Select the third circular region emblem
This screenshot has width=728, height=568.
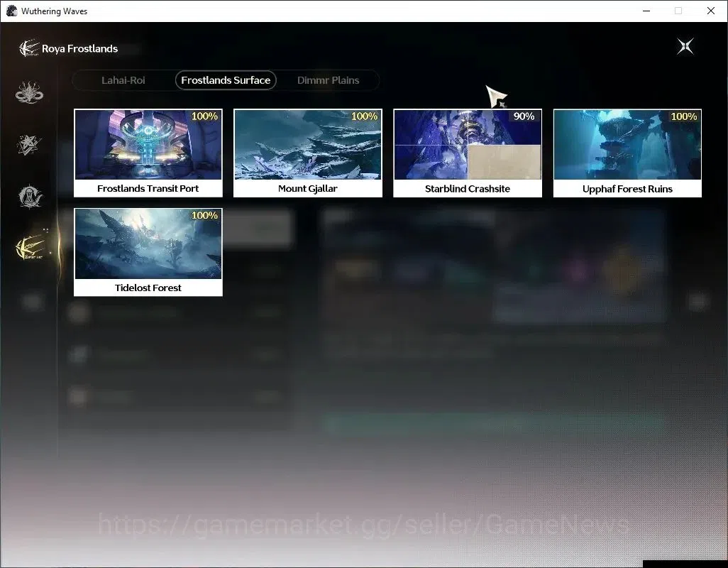pos(31,196)
